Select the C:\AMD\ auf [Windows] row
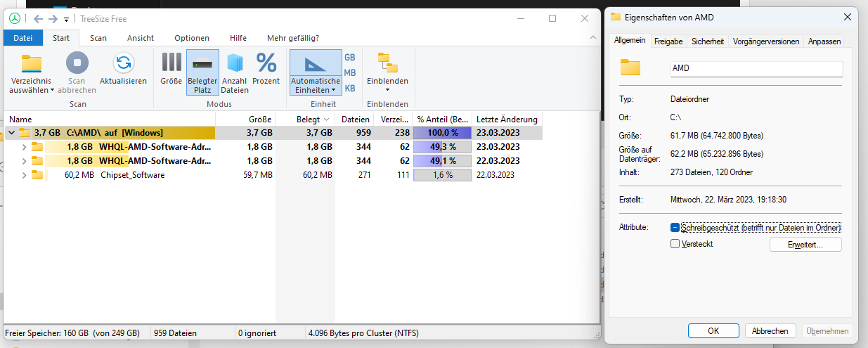 click(273, 133)
